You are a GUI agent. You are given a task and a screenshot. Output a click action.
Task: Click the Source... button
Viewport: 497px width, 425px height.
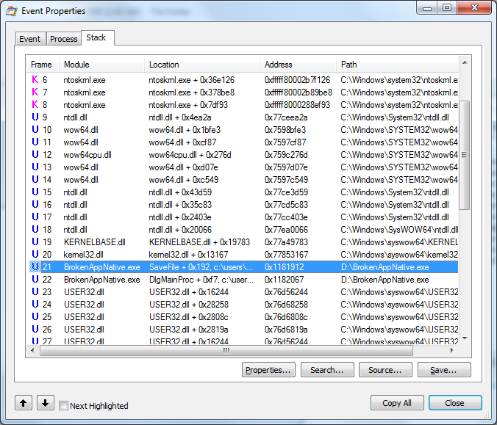click(385, 370)
